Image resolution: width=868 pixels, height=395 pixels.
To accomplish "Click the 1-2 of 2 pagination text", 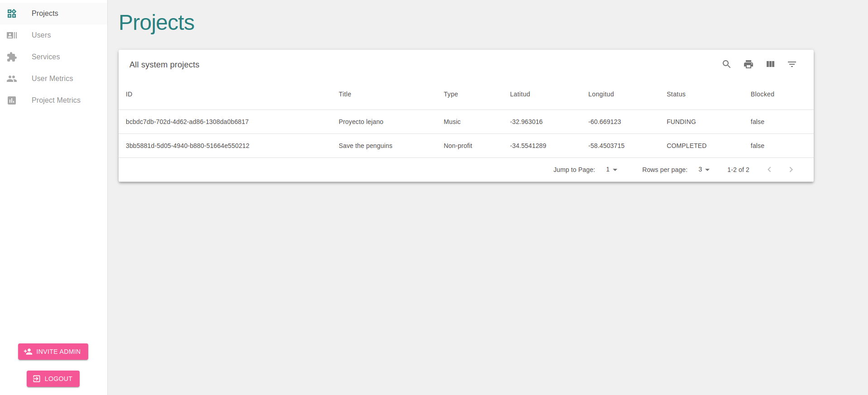I will [x=738, y=170].
